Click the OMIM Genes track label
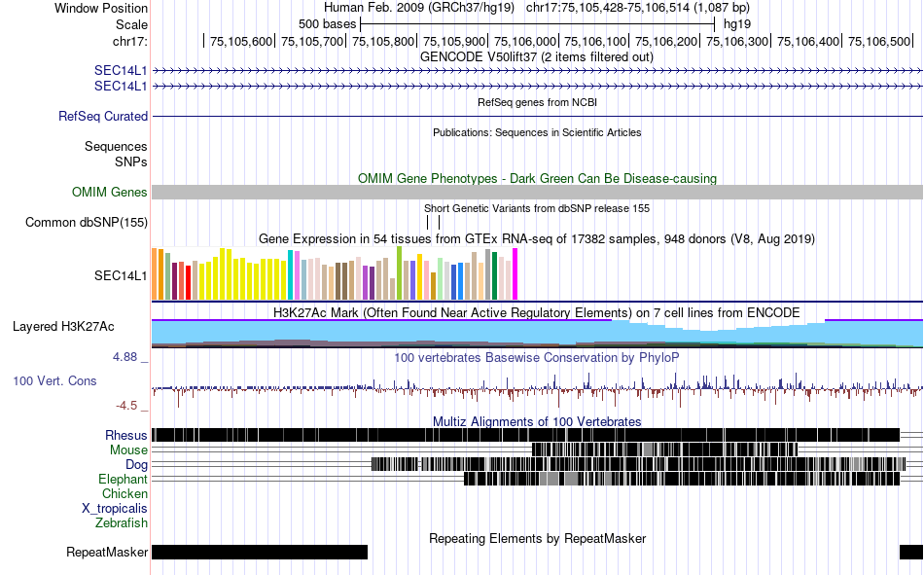Image resolution: width=924 pixels, height=575 pixels. point(109,193)
